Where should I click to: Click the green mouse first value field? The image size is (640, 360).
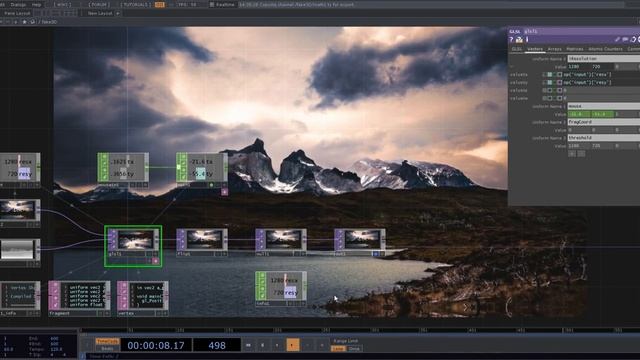click(579, 114)
